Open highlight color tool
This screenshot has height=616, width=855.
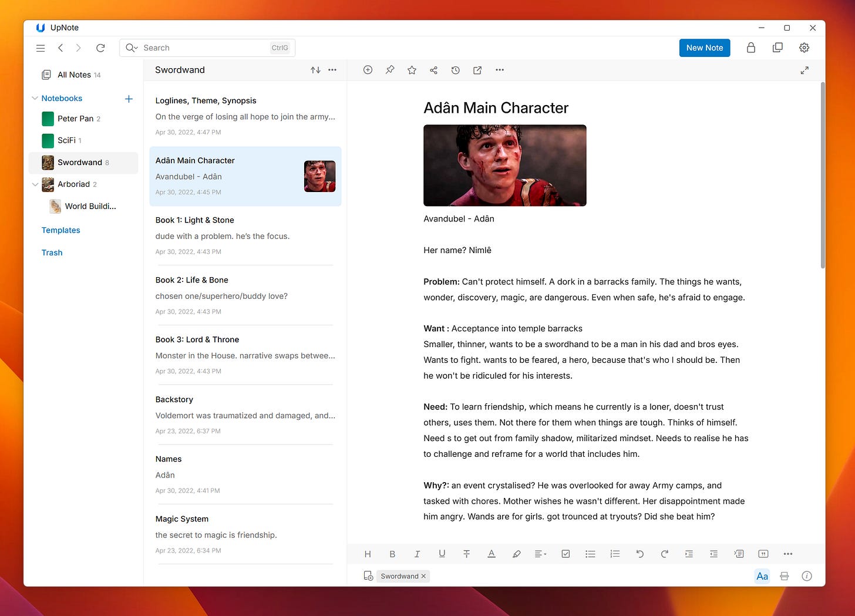click(516, 554)
